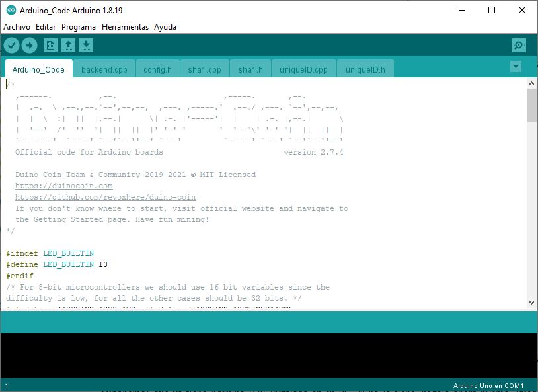The height and width of the screenshot is (392, 538).
Task: Switch to the config.h tab
Action: click(157, 69)
